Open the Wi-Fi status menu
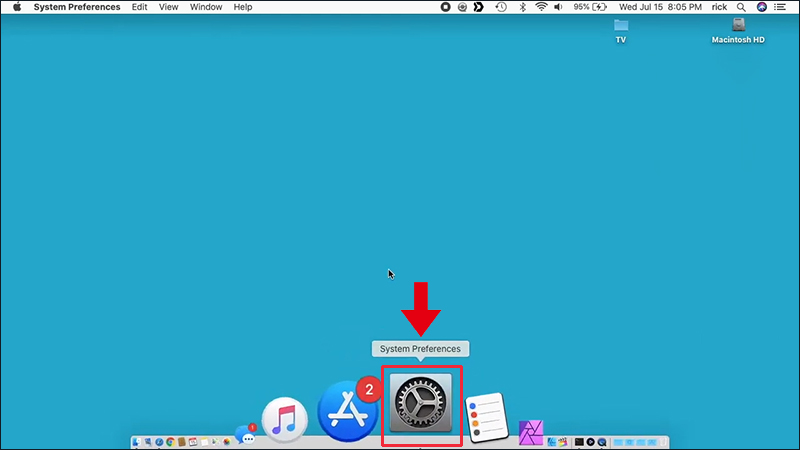The image size is (800, 450). tap(541, 7)
